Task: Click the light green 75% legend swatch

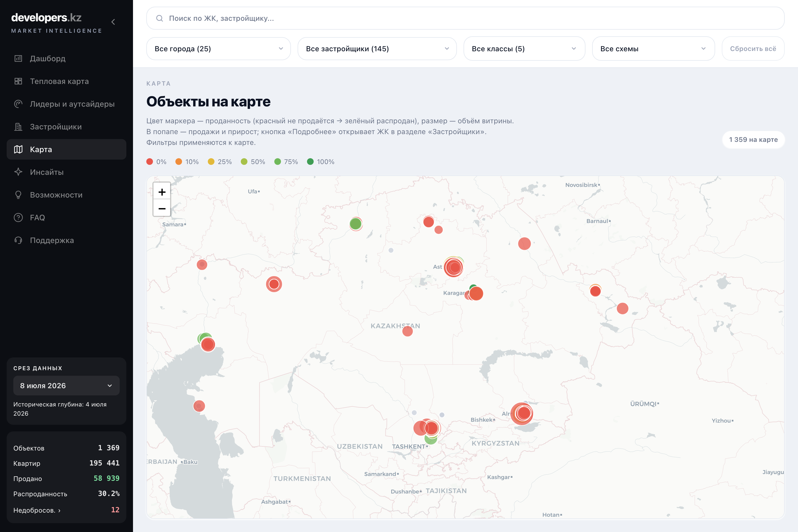Action: click(278, 162)
